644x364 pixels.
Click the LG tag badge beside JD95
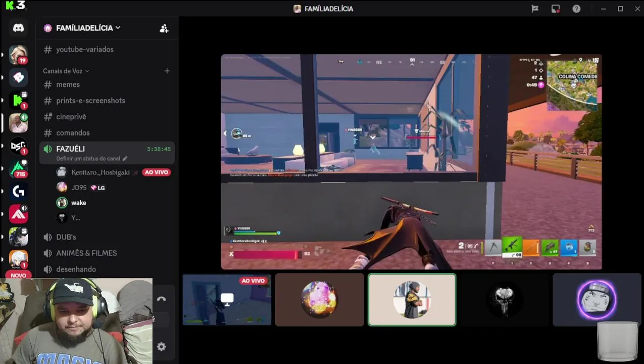click(x=97, y=188)
